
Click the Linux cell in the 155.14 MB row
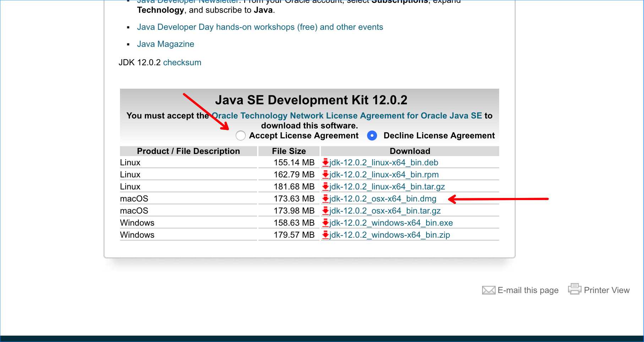pos(189,162)
